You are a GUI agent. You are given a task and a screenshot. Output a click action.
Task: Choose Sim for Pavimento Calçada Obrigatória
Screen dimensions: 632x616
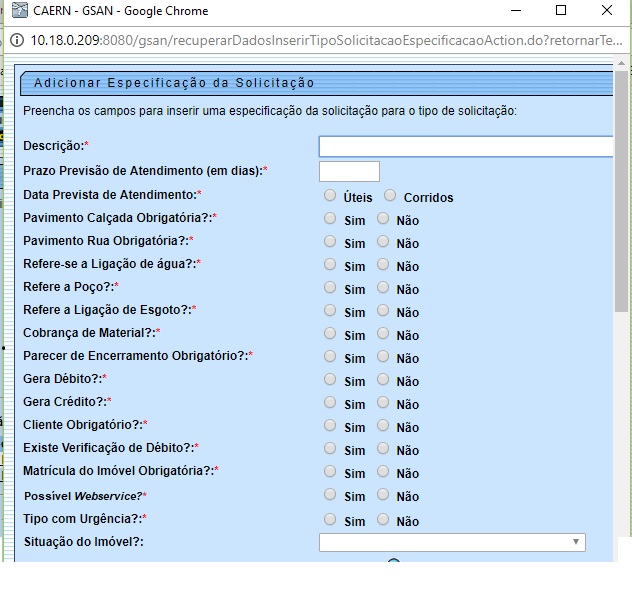(x=331, y=218)
